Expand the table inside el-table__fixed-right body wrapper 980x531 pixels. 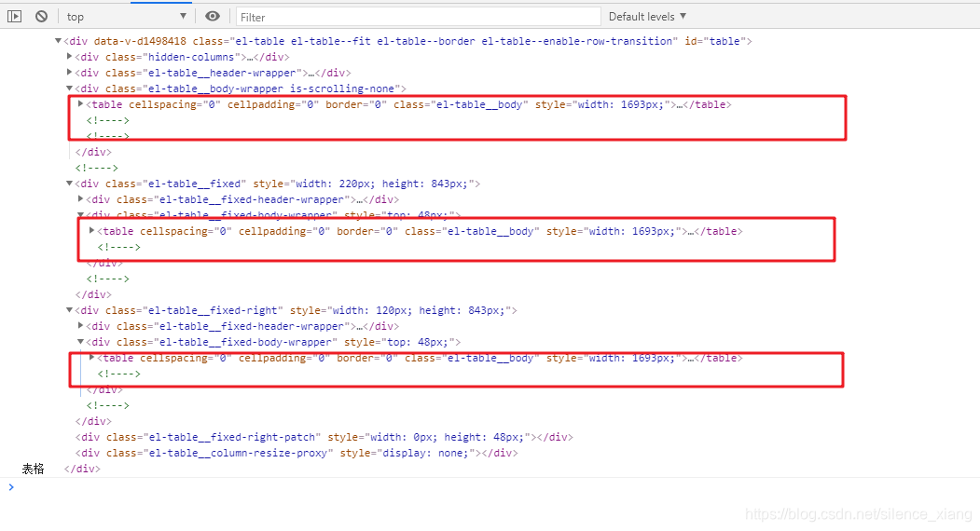(92, 358)
